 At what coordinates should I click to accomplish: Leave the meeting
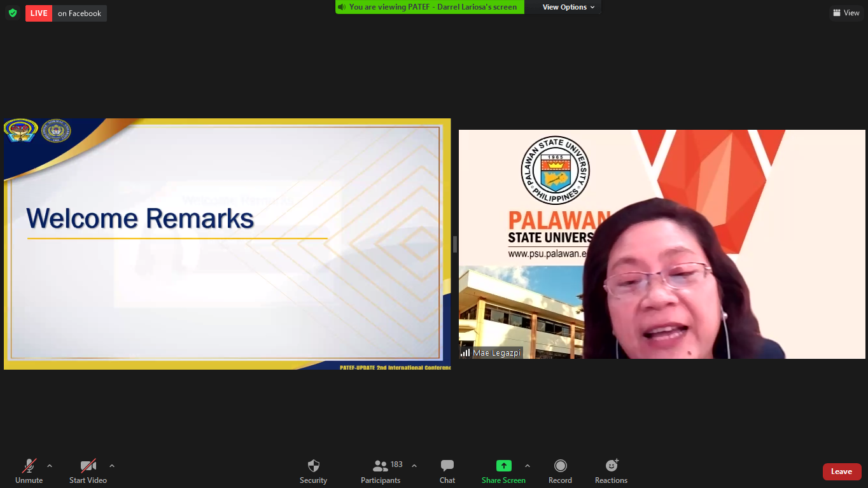point(841,471)
